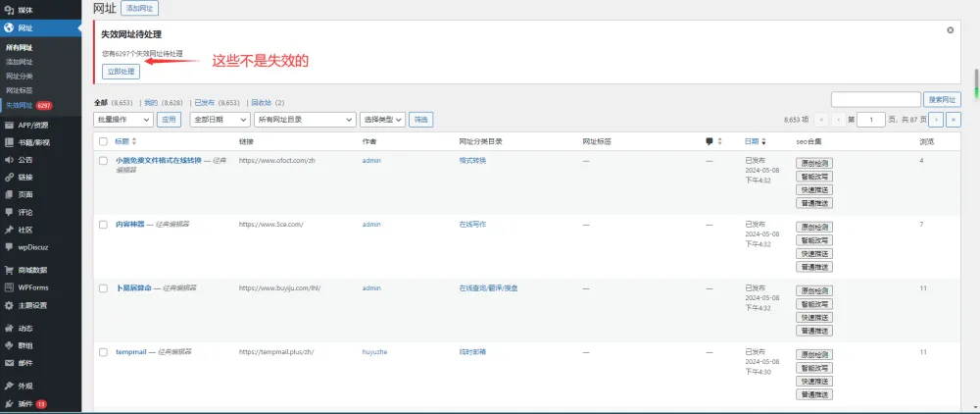Dismiss the 失效网址待处理 notice with X icon
Image resolution: width=980 pixels, height=414 pixels.
pyautogui.click(x=950, y=30)
